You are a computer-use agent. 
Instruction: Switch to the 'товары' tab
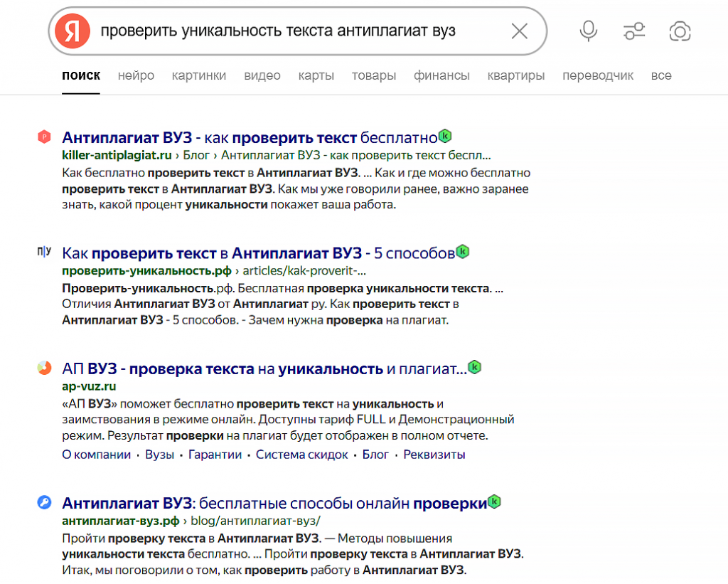[374, 75]
